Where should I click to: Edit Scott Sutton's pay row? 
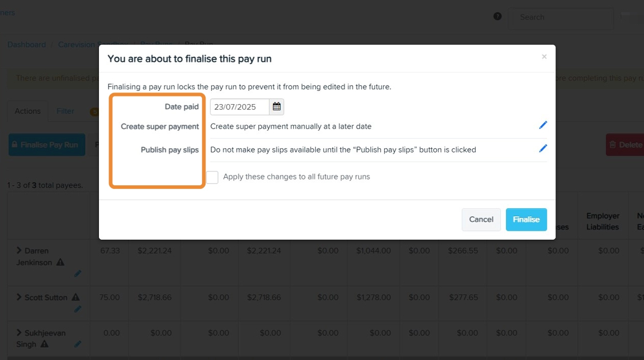(78, 309)
